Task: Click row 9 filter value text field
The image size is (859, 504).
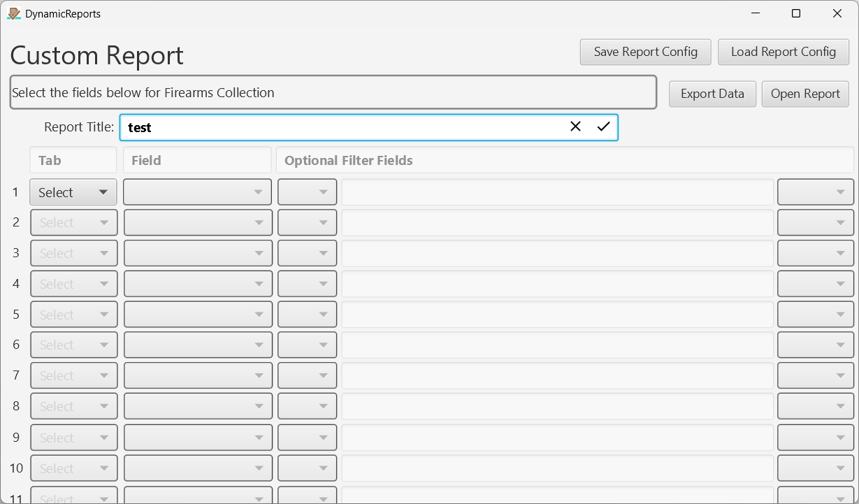Action: pyautogui.click(x=557, y=438)
